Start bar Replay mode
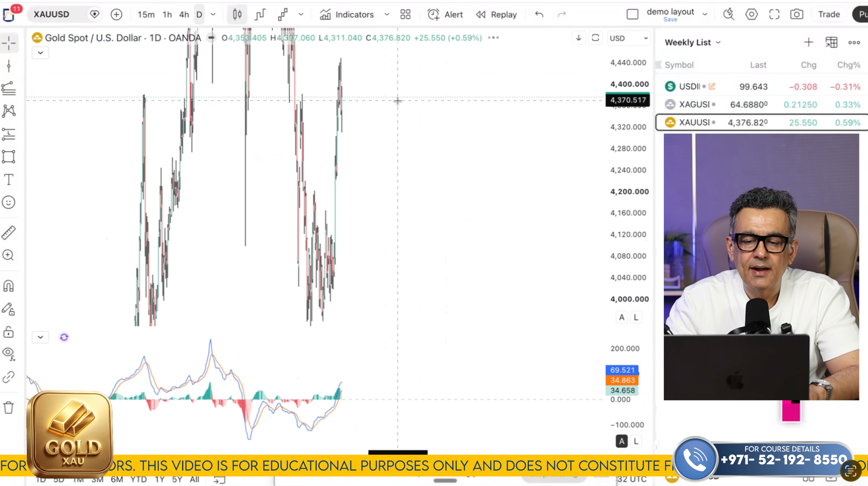The width and height of the screenshot is (868, 486). (x=496, y=14)
